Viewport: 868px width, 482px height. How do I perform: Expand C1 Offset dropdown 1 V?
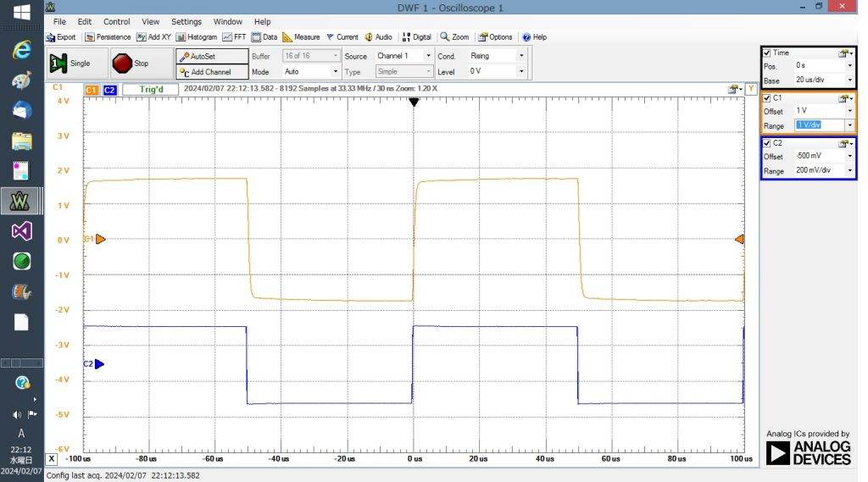[x=849, y=111]
